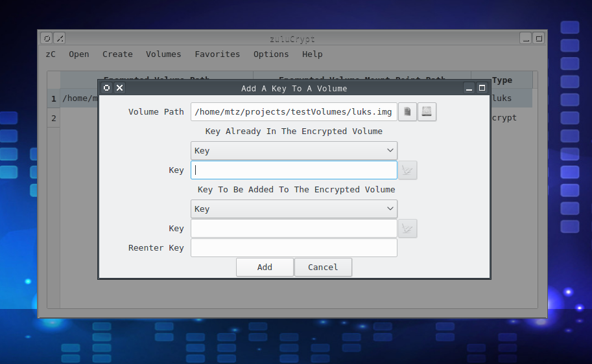Select row 2 header in zuluCrypt table
592x364 pixels.
(x=54, y=118)
